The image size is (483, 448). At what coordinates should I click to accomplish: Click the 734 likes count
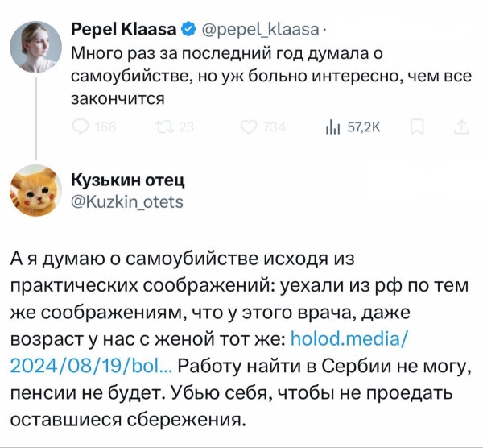point(275,127)
